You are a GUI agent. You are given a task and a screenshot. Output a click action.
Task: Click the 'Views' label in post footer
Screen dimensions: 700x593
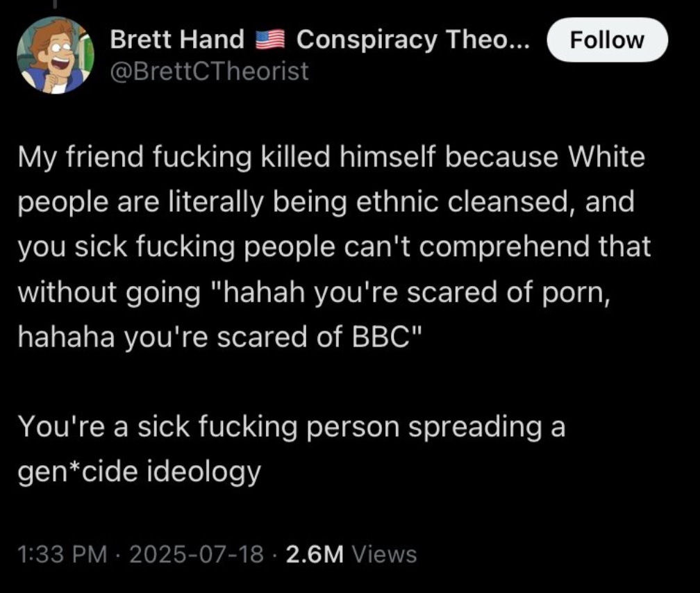385,554
